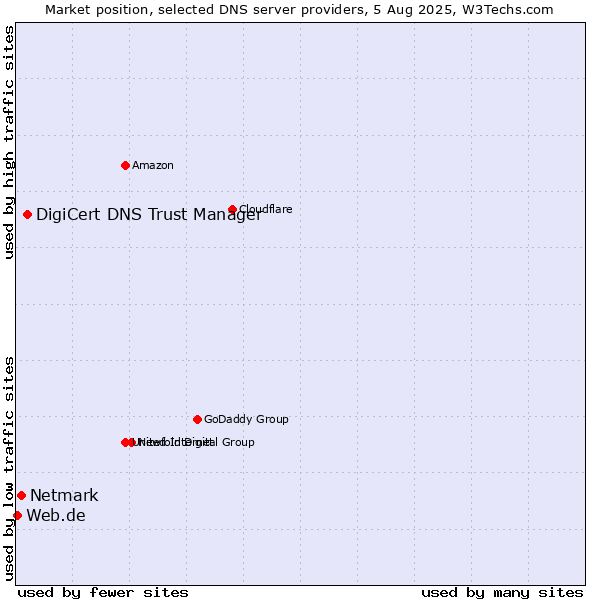The image size is (600, 600).
Task: Click 'used by high traffic sites' axis label
Action: [8, 142]
